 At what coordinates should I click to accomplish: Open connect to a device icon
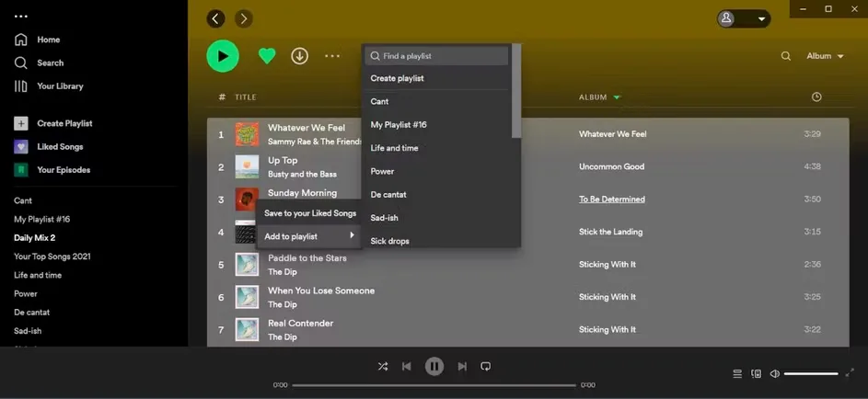point(757,374)
